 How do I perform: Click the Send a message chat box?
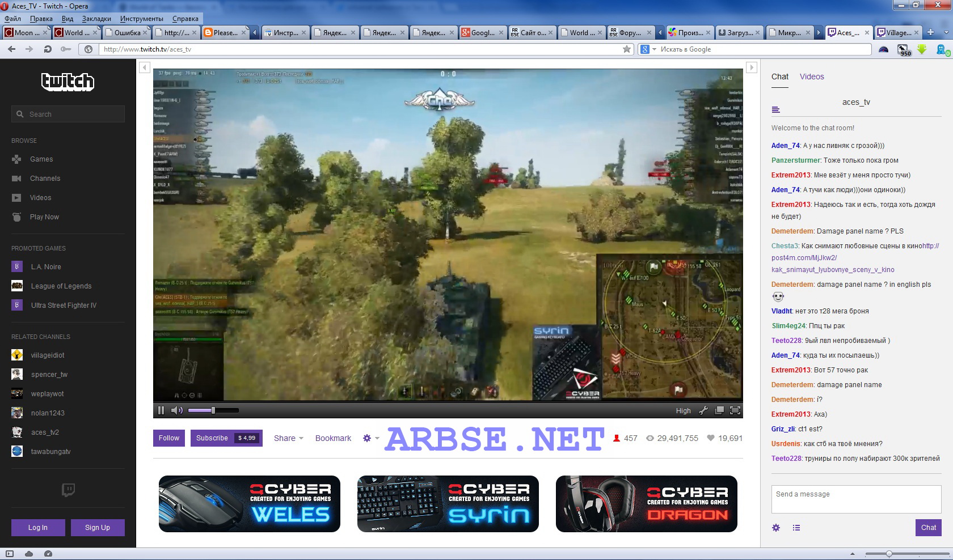pyautogui.click(x=857, y=499)
